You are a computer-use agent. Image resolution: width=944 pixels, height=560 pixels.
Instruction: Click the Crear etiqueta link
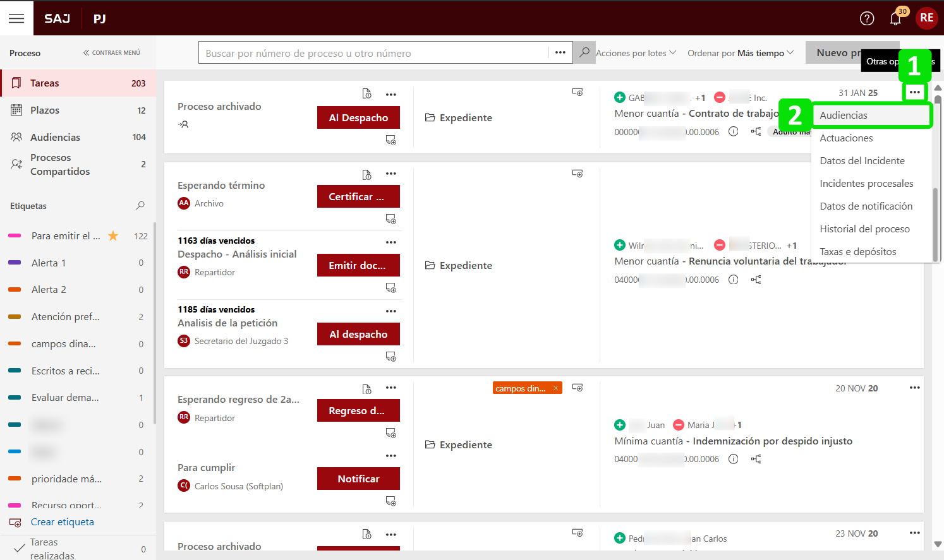[x=62, y=522]
